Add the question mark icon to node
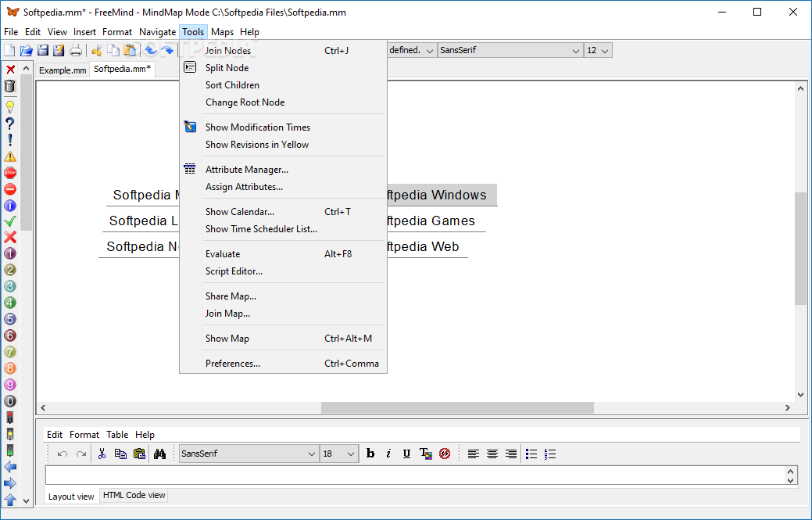This screenshot has height=520, width=812. tap(10, 124)
